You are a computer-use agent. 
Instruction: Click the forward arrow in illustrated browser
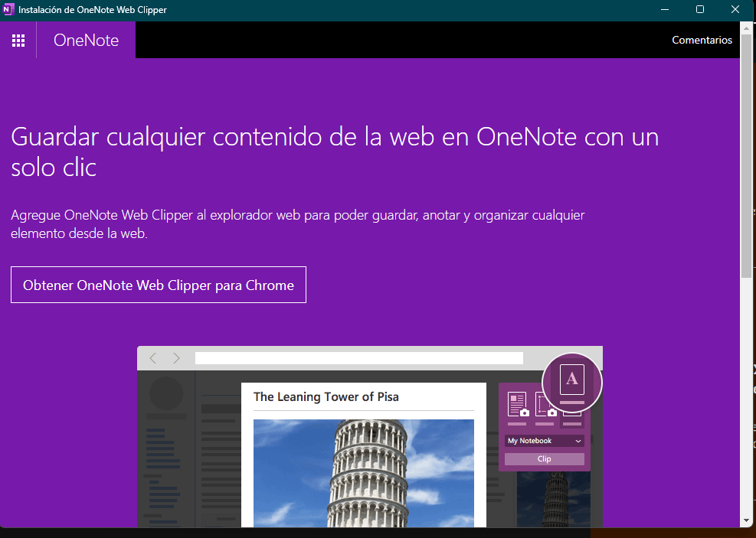click(176, 358)
